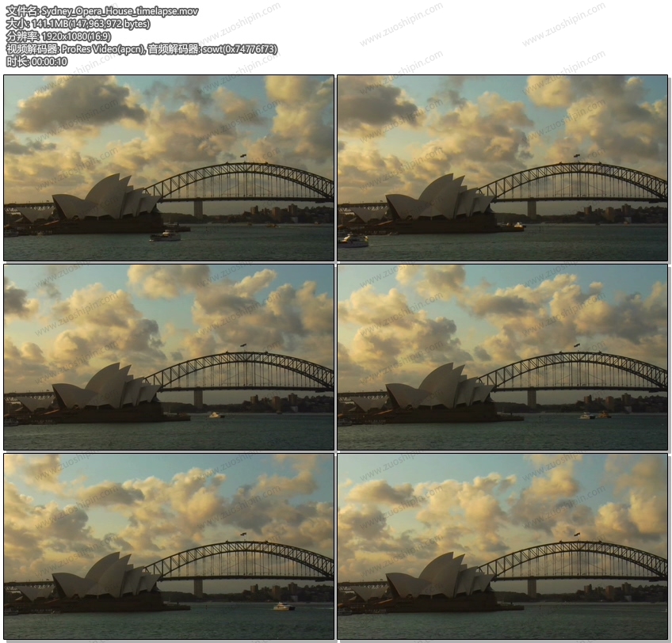Click the Opera House in first frame
The width and height of the screenshot is (672, 643).
(x=107, y=200)
